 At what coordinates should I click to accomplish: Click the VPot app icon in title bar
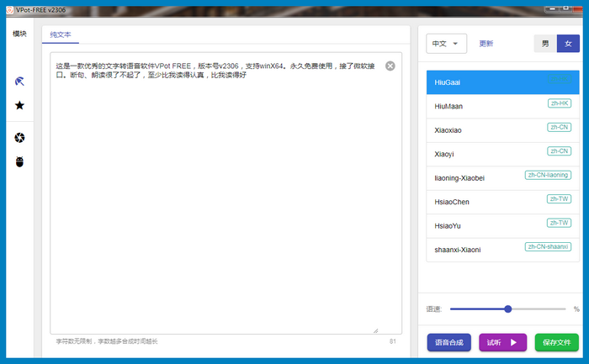(8, 8)
